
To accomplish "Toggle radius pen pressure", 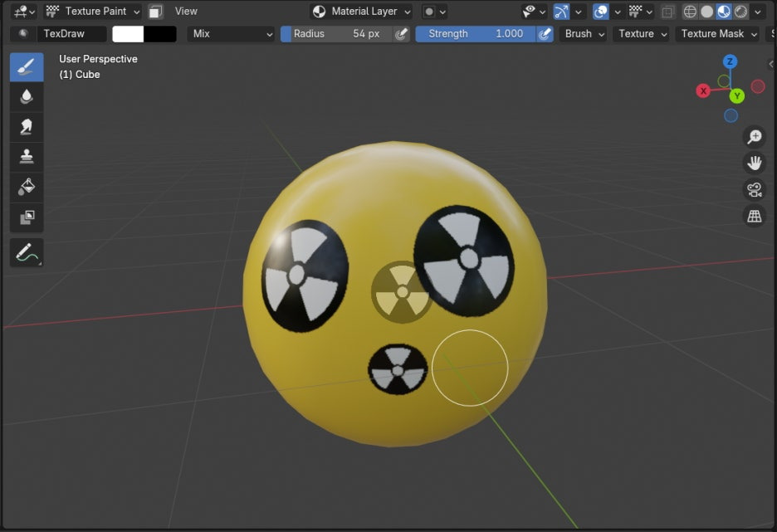I will coord(402,34).
